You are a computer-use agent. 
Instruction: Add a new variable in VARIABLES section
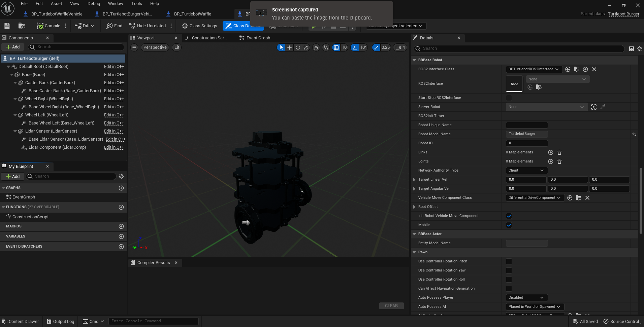[x=121, y=237]
